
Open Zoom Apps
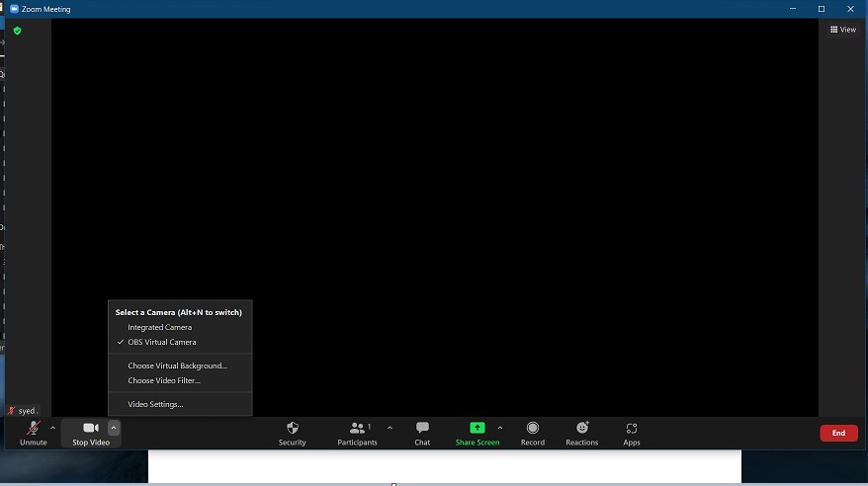click(632, 433)
